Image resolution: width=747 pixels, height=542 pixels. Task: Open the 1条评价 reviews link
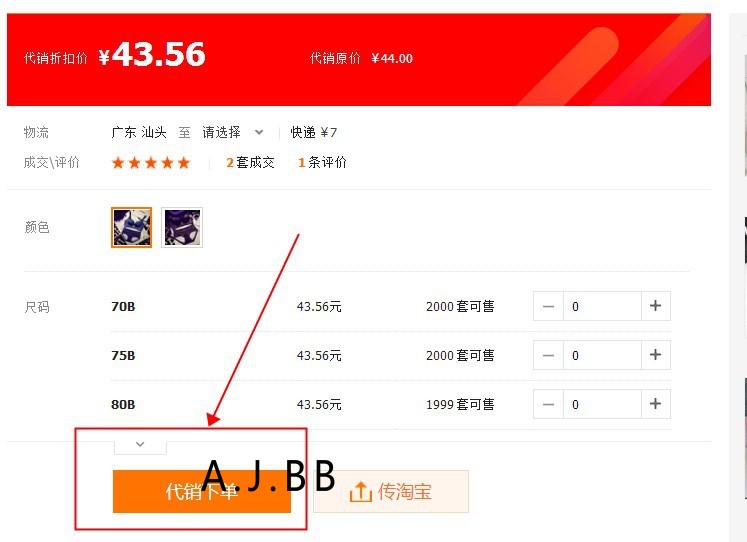(x=322, y=162)
